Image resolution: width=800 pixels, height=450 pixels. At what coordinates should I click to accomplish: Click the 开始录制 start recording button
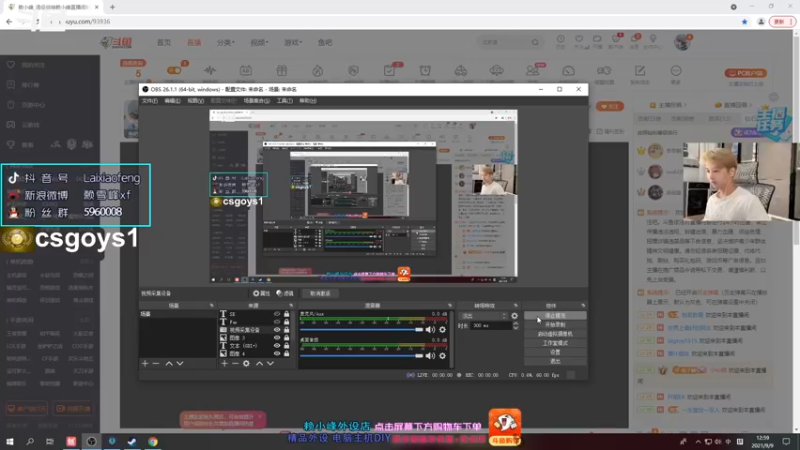tap(555, 324)
